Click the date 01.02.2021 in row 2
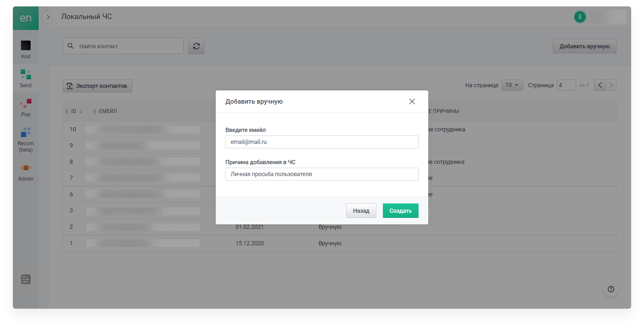 click(x=250, y=227)
